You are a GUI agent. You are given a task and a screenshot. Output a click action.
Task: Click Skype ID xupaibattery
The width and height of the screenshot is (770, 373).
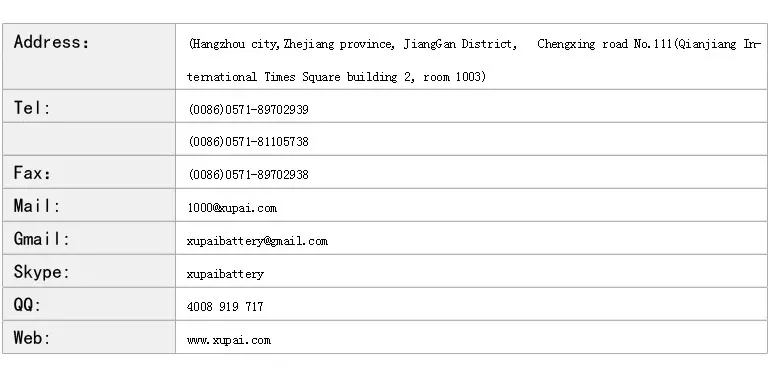pos(225,274)
